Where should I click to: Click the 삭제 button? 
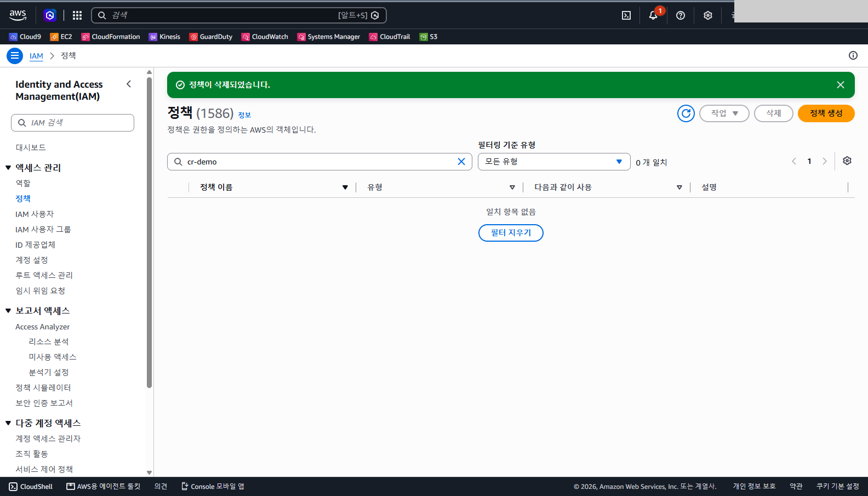[x=774, y=113]
